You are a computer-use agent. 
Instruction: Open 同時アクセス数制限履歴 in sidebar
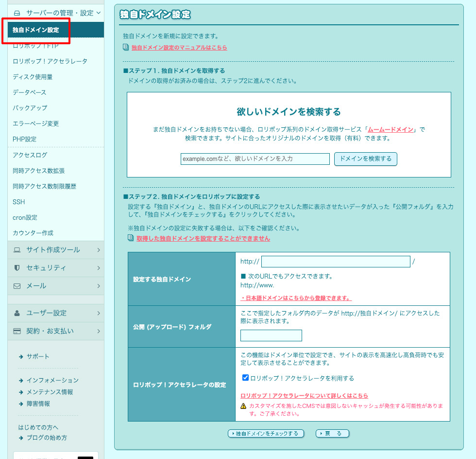tap(44, 186)
